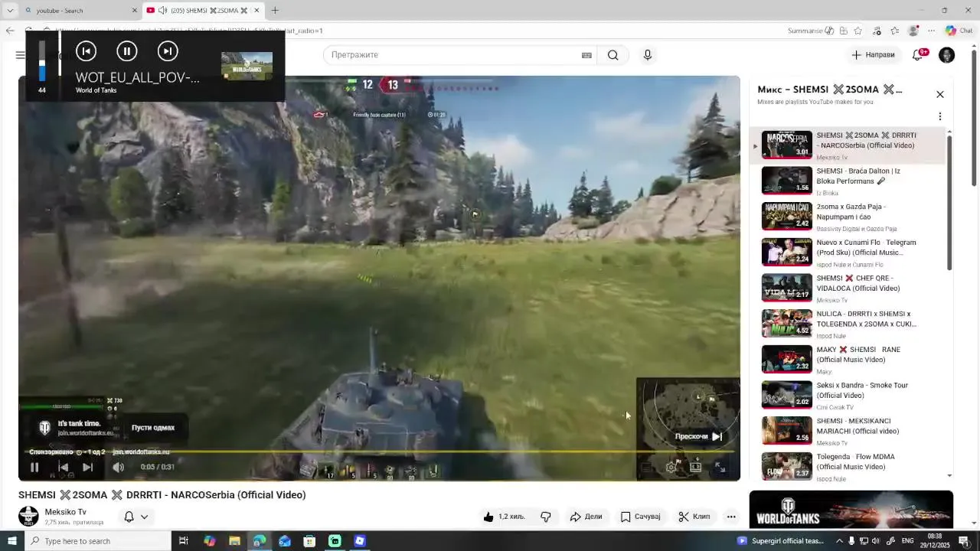Play SHEMSI - Braća Dalton playlist item
This screenshot has width=980, height=551.
(x=849, y=181)
